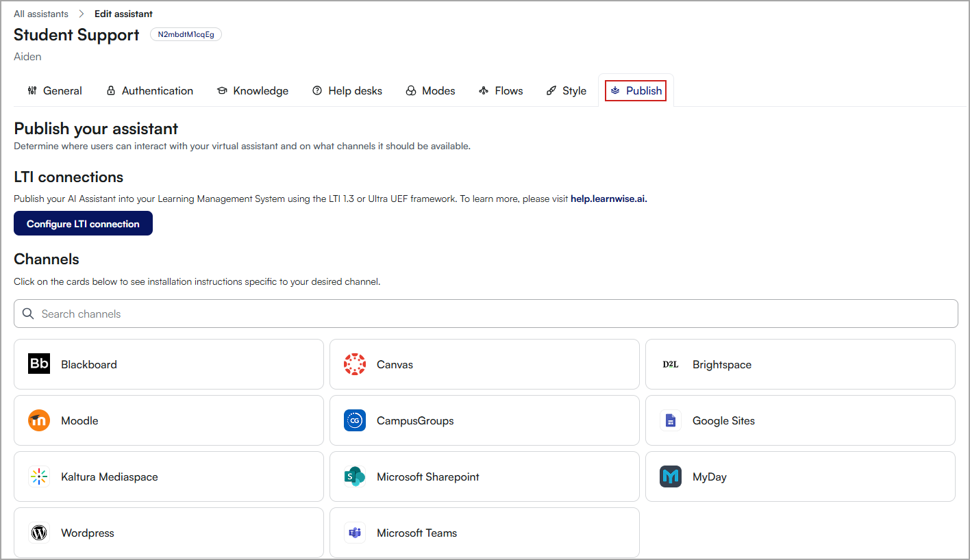
Task: Click the Google Sites logo icon
Action: coord(671,420)
